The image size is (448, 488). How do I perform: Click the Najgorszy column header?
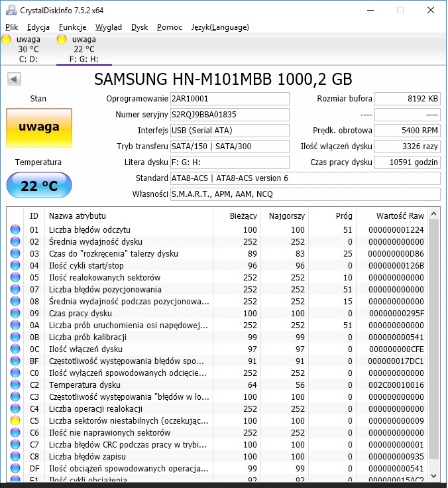coord(286,216)
